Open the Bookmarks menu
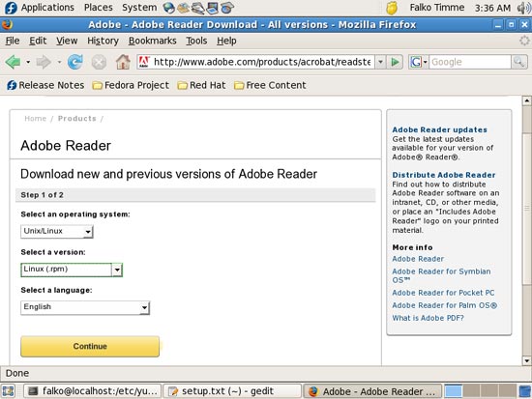This screenshot has width=532, height=399. (152, 41)
